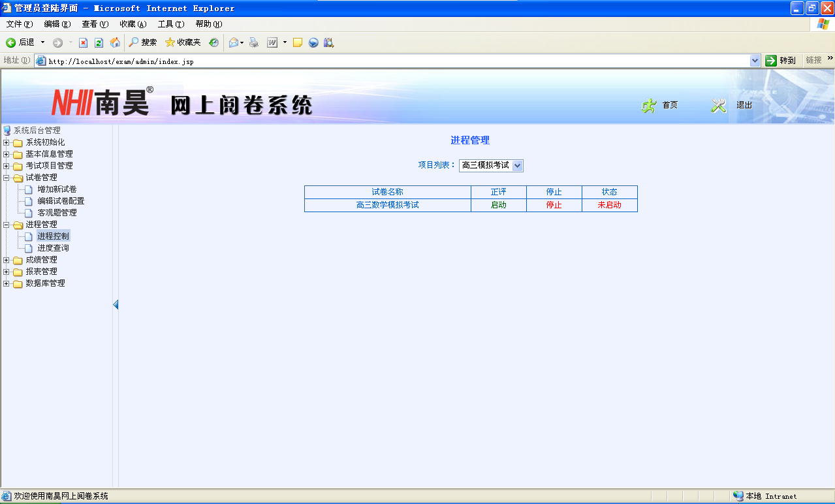Click the print icon in the toolbar
The width and height of the screenshot is (835, 504).
[253, 42]
